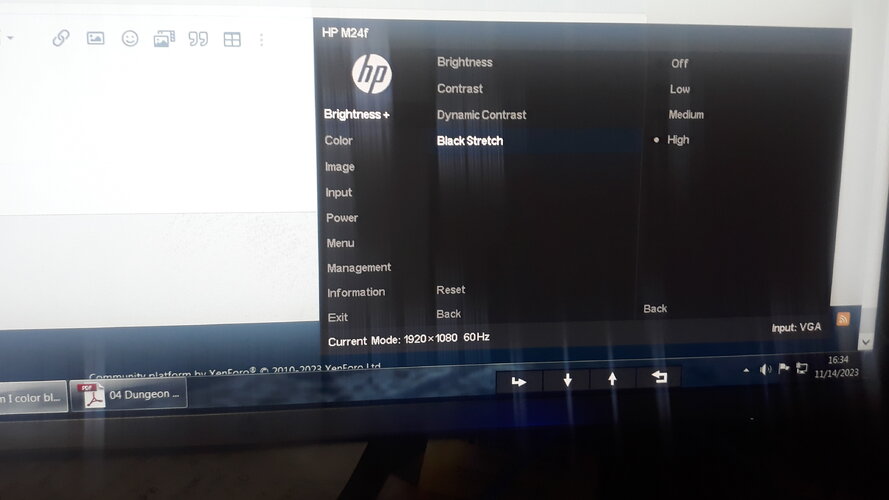Select the Dynamic Contrast setting
This screenshot has height=500, width=889.
[481, 115]
